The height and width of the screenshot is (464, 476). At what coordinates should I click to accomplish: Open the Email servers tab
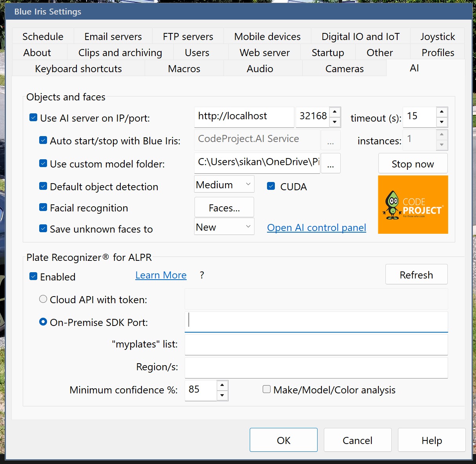point(113,36)
